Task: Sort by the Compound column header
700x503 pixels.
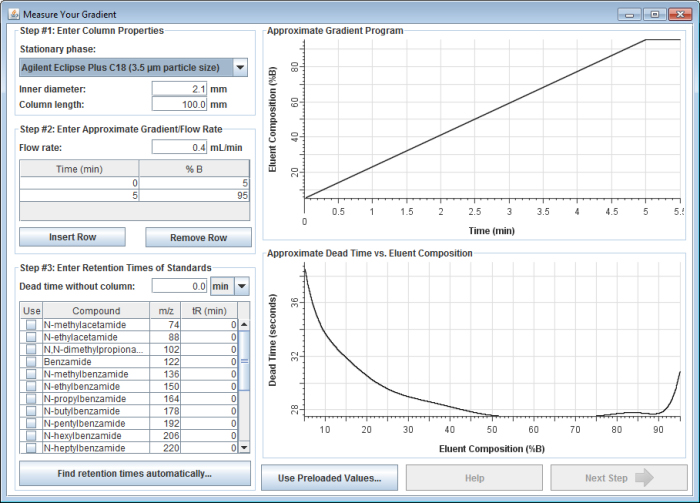Action: 96,311
